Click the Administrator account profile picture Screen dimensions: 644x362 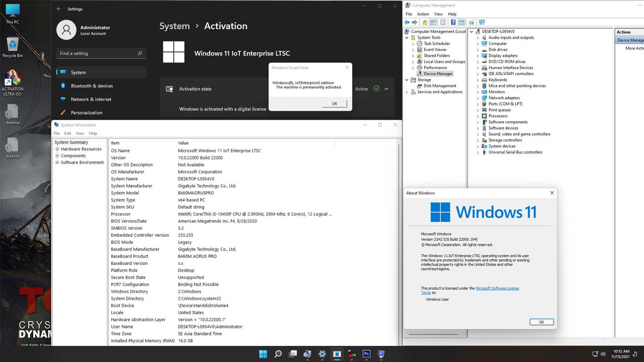click(66, 30)
